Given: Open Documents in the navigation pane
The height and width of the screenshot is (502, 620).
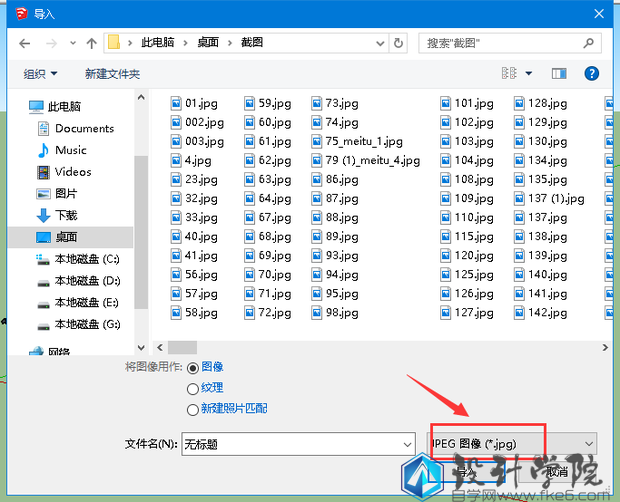Looking at the screenshot, I should coord(84,128).
